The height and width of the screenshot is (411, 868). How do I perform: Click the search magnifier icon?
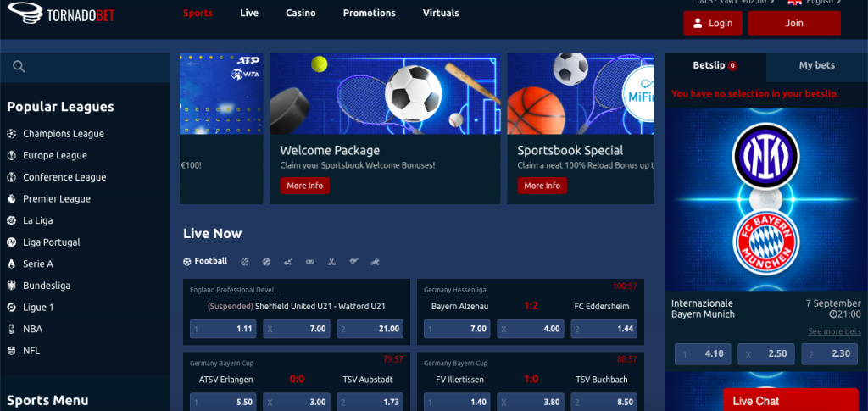(19, 67)
